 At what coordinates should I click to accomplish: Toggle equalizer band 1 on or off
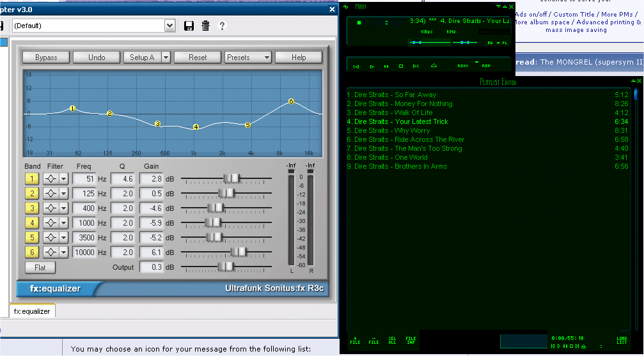coord(31,178)
